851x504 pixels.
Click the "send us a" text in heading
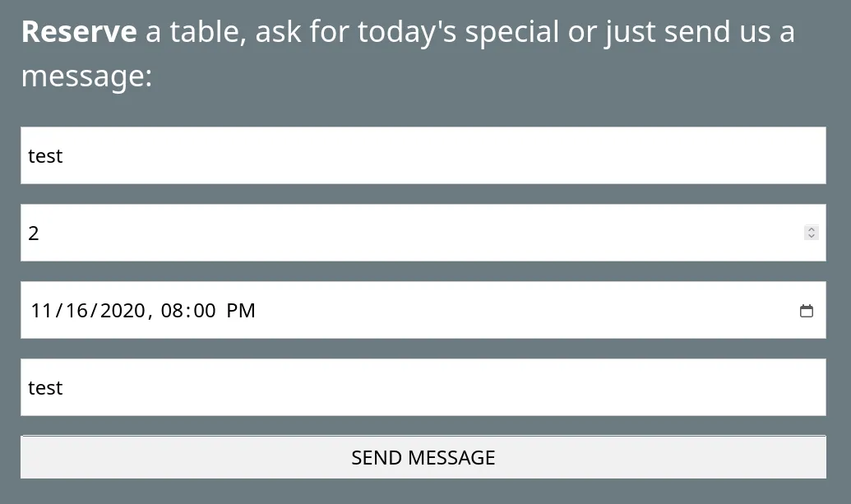(x=729, y=31)
